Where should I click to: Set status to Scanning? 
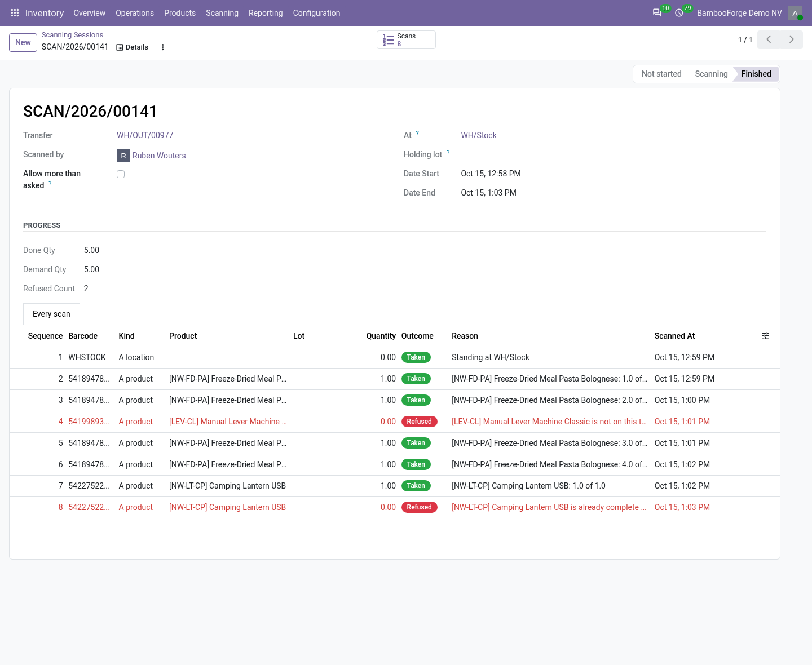(x=711, y=74)
